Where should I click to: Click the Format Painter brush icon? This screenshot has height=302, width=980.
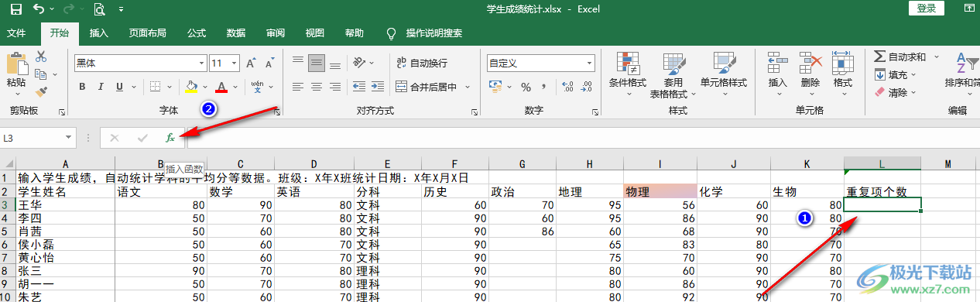41,91
